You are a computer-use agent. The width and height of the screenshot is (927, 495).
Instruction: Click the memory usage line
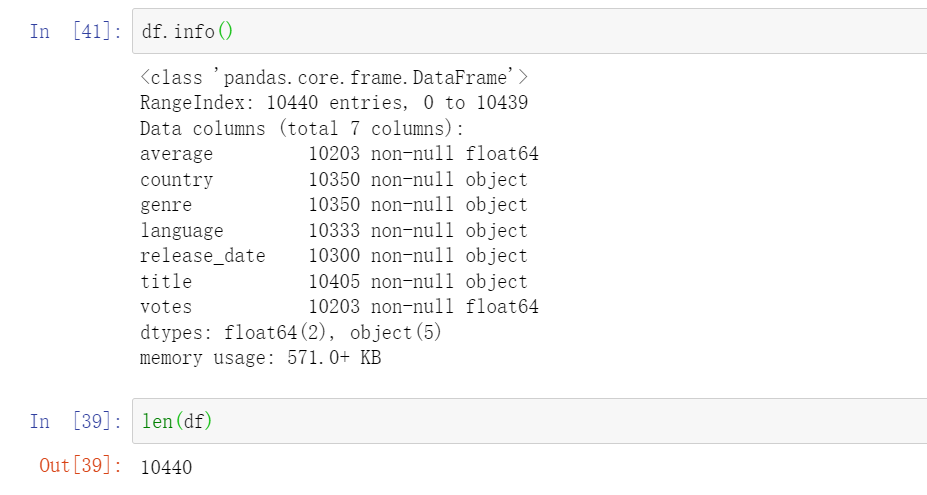260,358
